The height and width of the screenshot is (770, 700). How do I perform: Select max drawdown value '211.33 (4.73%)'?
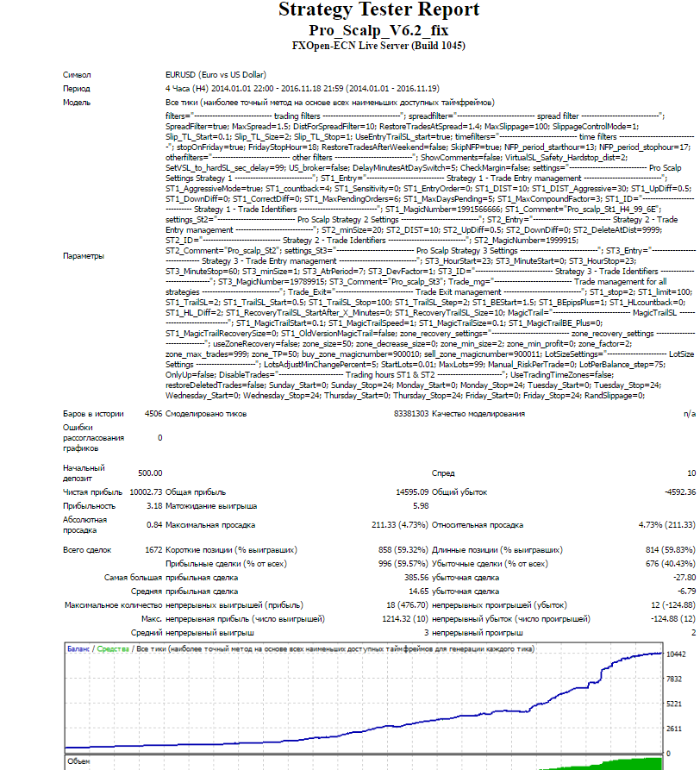click(400, 525)
